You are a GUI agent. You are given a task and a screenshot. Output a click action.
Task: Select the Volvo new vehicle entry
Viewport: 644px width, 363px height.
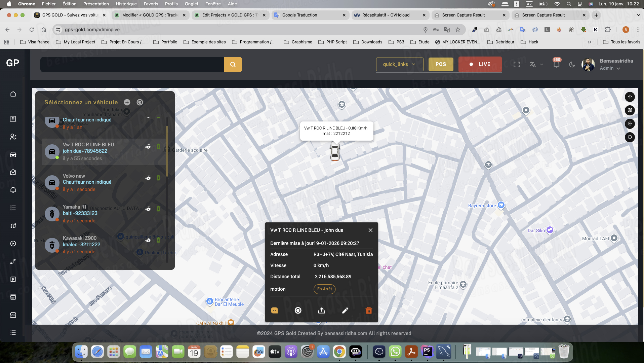pos(97,182)
